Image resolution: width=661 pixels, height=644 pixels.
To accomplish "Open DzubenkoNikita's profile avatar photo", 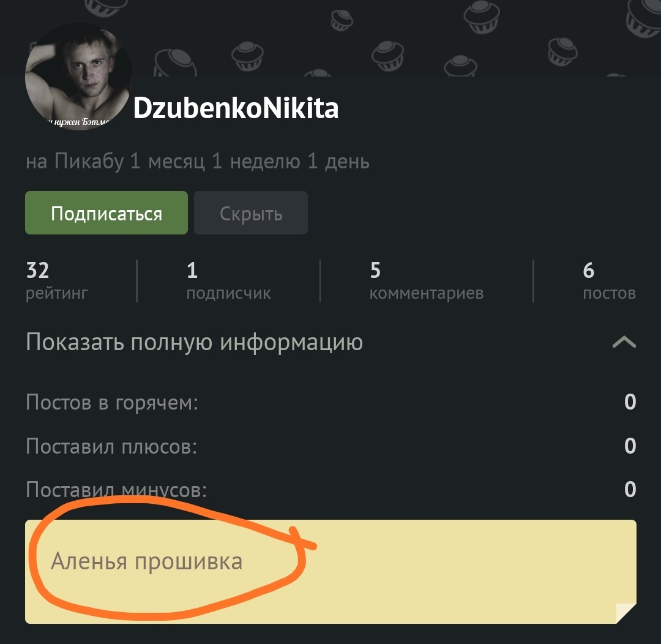I will point(79,77).
